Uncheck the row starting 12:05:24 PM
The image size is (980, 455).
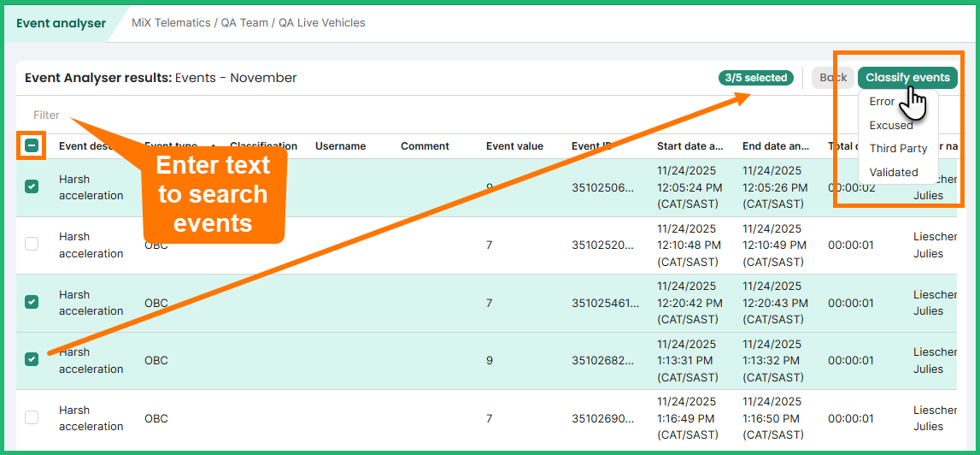click(32, 186)
